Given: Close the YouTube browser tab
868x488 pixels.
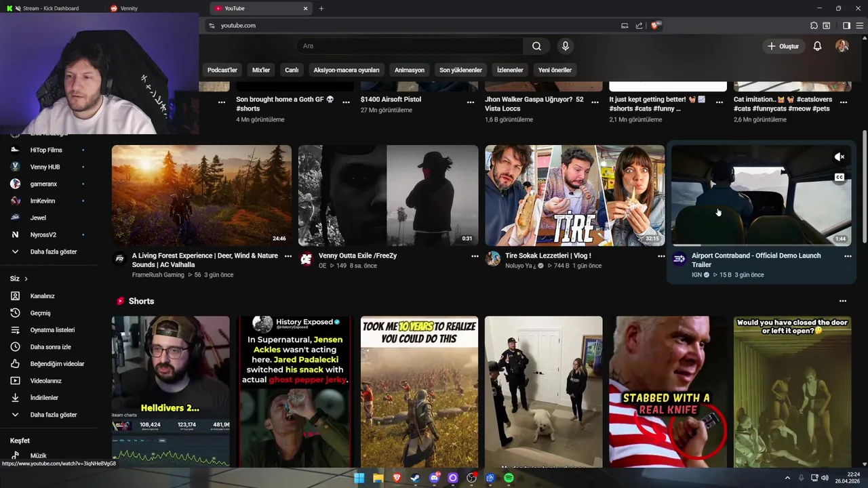Looking at the screenshot, I should tap(305, 8).
